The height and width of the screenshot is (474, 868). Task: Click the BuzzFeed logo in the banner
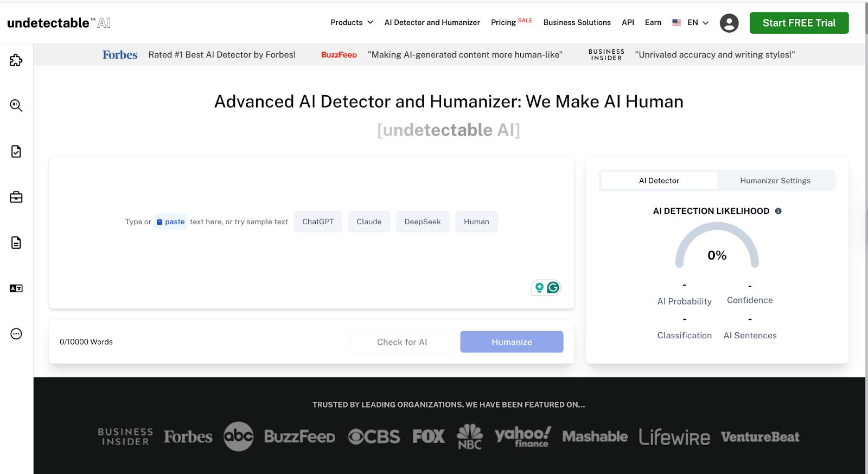pos(339,55)
